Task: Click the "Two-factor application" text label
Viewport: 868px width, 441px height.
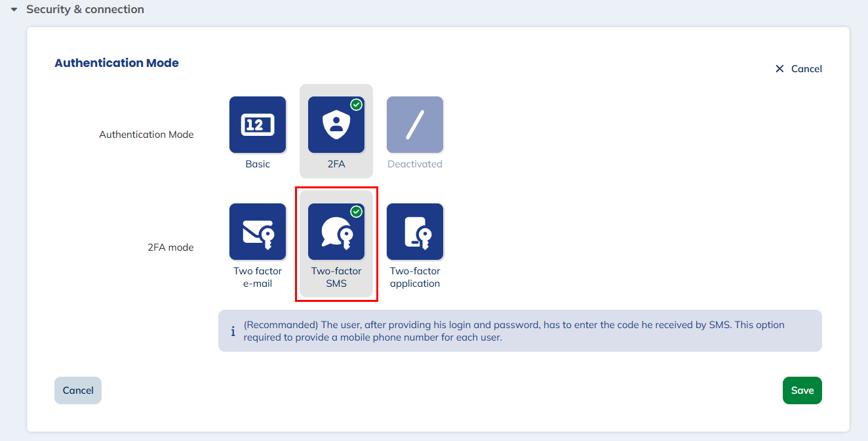Action: pyautogui.click(x=415, y=277)
